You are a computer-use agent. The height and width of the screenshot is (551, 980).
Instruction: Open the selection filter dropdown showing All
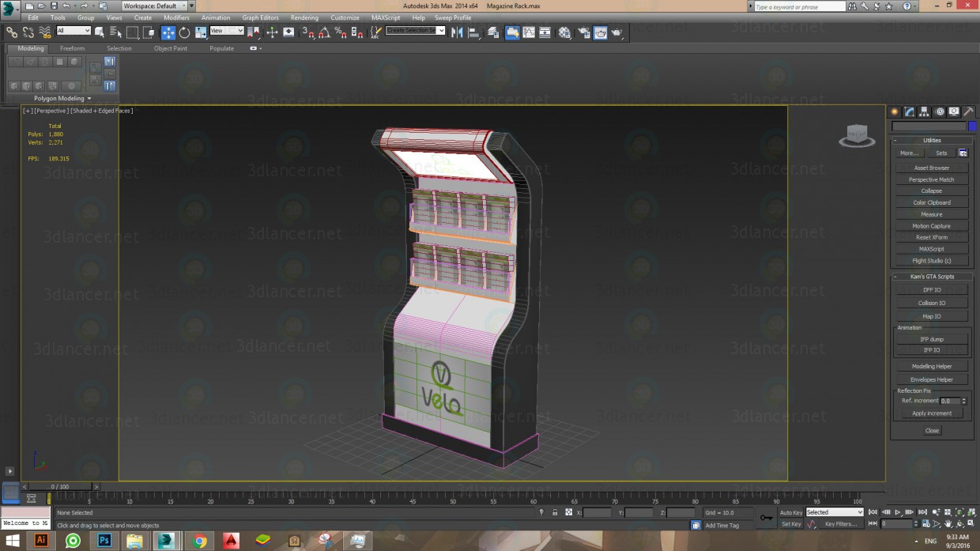point(73,31)
